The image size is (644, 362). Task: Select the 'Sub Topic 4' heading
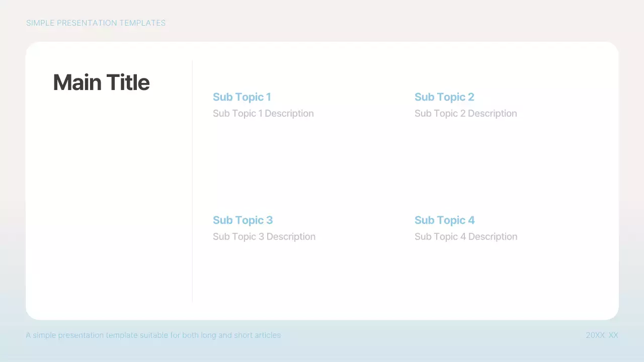(x=444, y=220)
